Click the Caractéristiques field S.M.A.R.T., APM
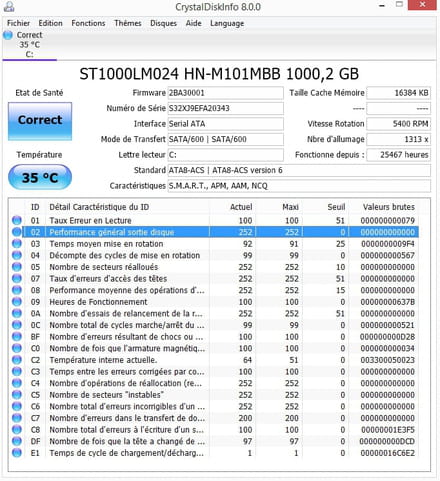 pyautogui.click(x=299, y=186)
